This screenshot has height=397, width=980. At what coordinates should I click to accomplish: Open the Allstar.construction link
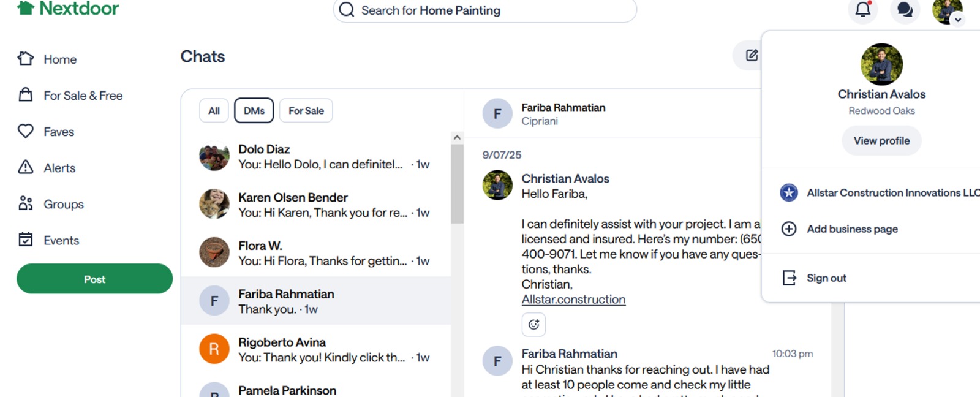573,300
